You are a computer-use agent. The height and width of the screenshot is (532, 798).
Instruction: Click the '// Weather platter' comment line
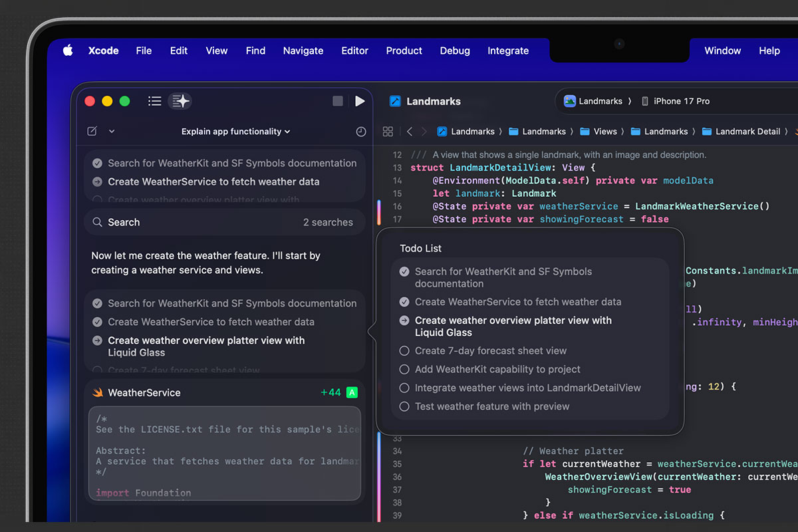572,451
